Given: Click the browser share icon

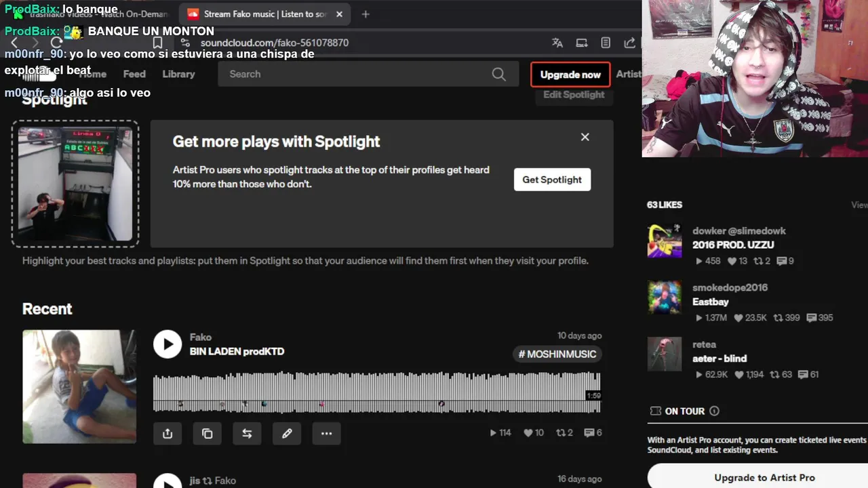Looking at the screenshot, I should [629, 43].
